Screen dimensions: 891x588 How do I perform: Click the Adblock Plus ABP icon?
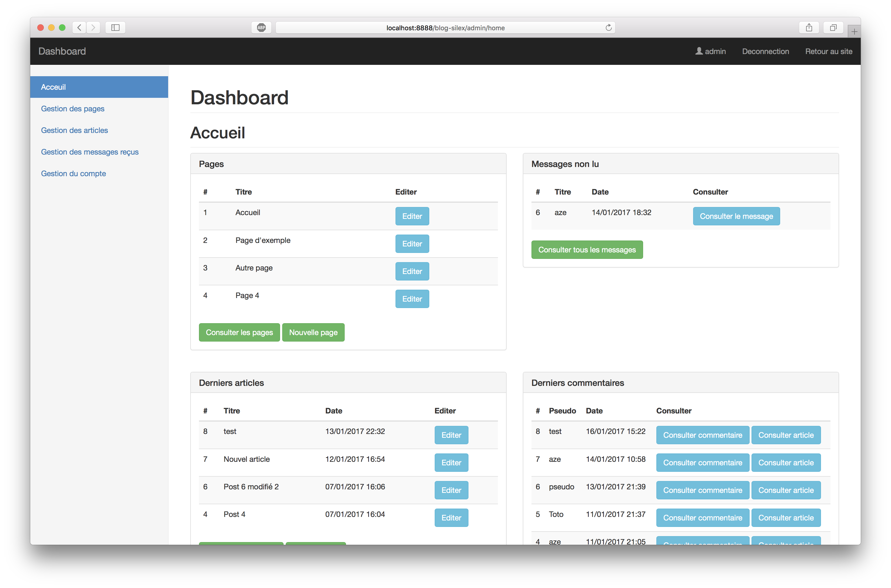(x=261, y=27)
